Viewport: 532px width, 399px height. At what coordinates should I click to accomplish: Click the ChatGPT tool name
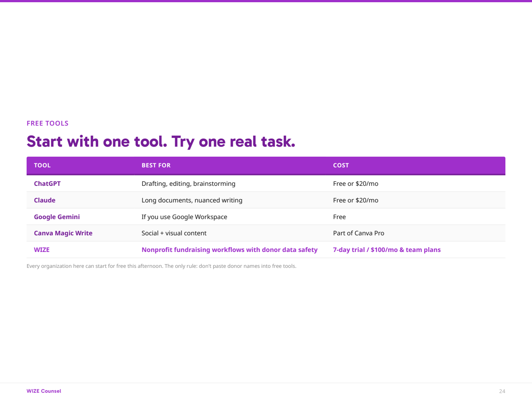coord(47,184)
